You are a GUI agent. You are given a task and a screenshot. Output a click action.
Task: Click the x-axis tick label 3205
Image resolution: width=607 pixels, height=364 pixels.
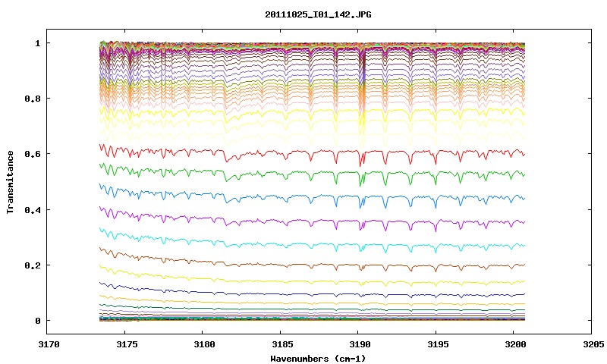tap(593, 344)
